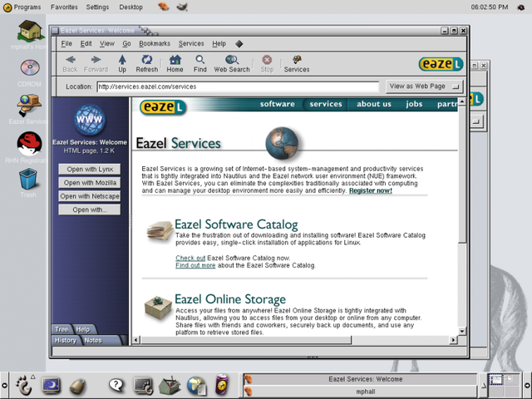532x399 pixels.
Task: Click the Eazel logo in the toolbar
Action: pos(441,64)
